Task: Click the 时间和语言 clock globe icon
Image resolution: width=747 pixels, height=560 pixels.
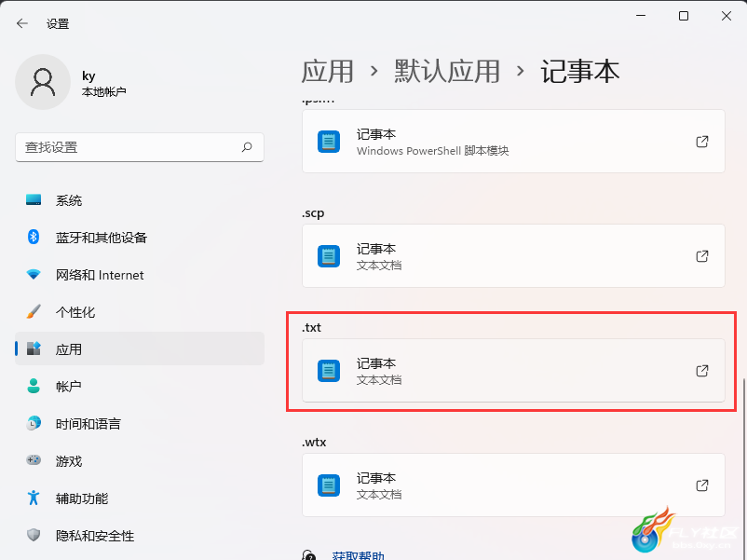Action: (34, 423)
